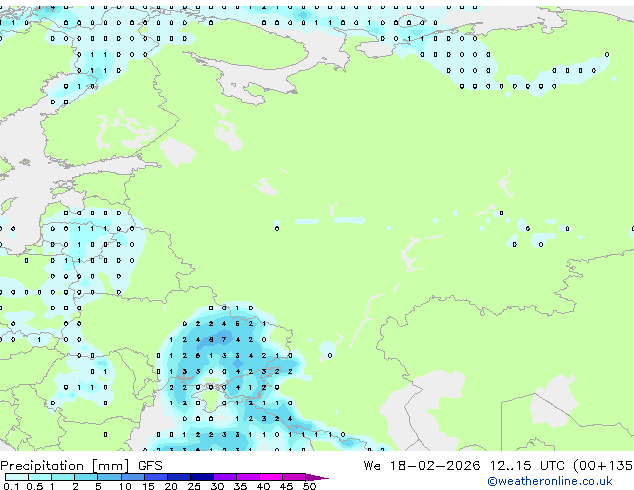The height and width of the screenshot is (490, 634).
Task: Click the '15' legend scale label
Action: point(148,486)
